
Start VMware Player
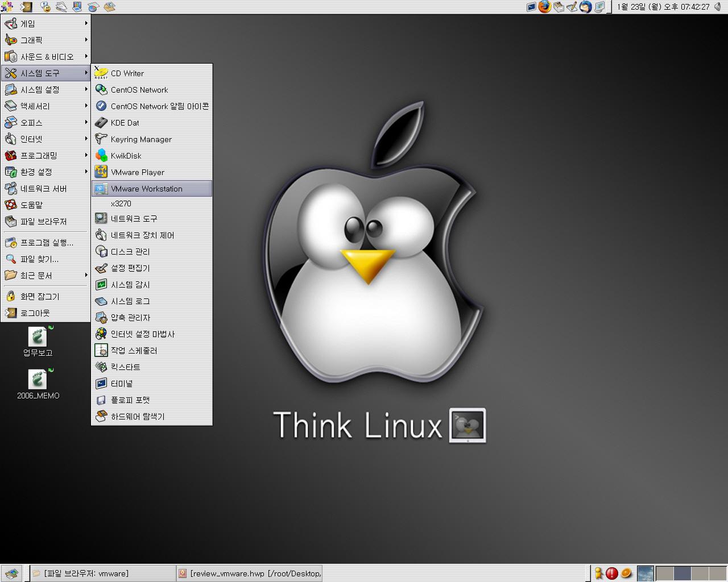tap(152, 172)
